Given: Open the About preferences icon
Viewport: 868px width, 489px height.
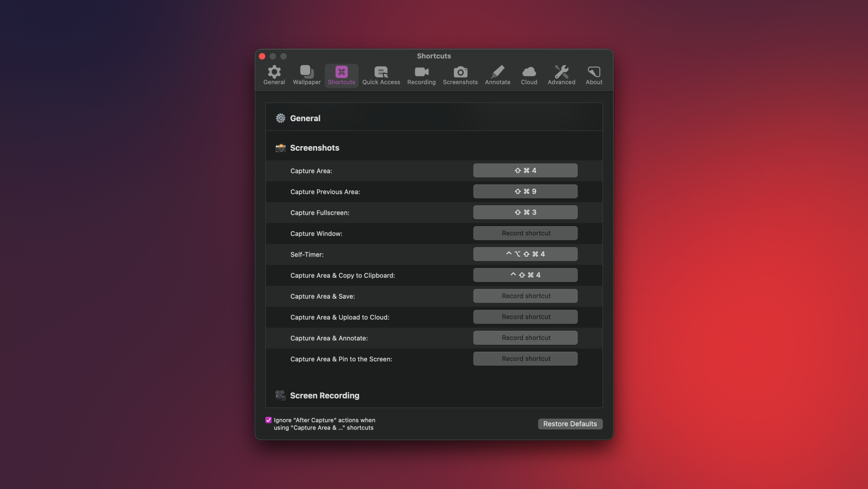Looking at the screenshot, I should tap(594, 75).
